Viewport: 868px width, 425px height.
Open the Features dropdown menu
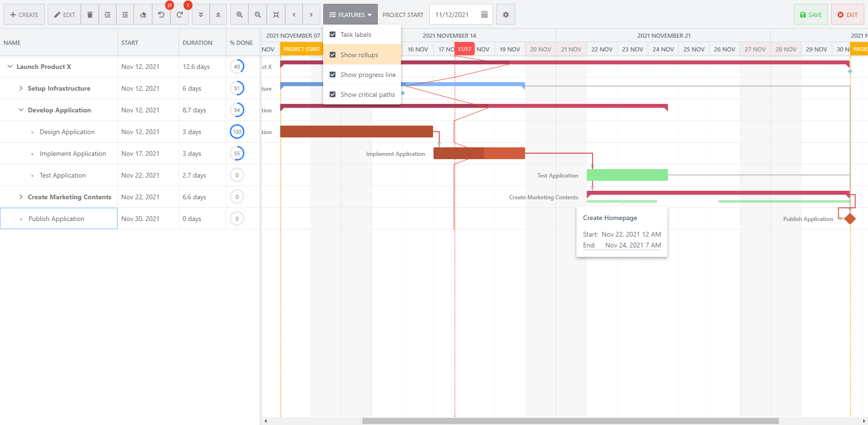point(351,15)
